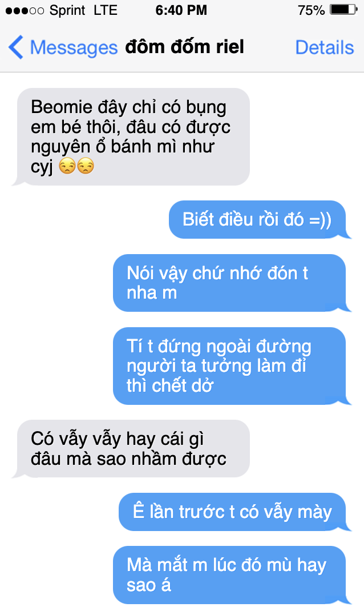
Task: Tap the signal strength dots
Action: [x=25, y=10]
